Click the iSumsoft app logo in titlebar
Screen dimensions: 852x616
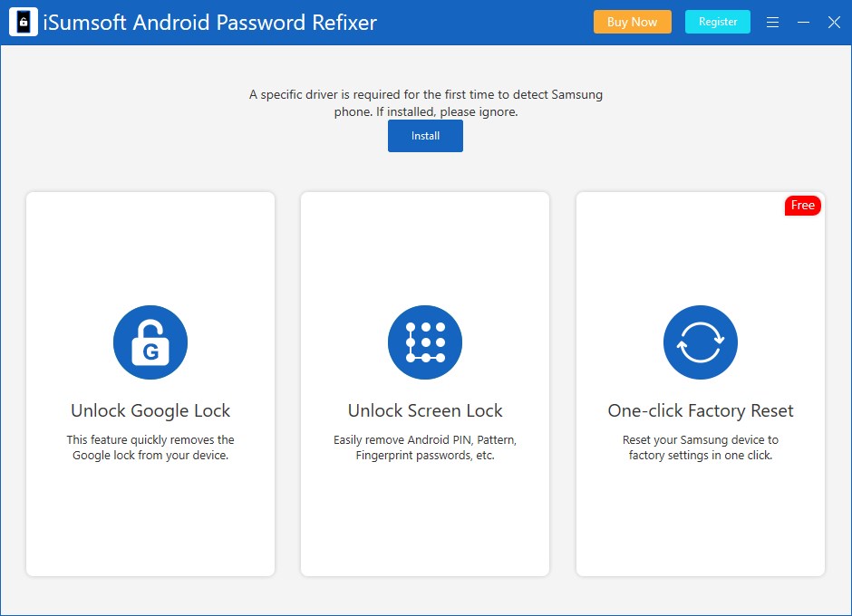click(22, 21)
